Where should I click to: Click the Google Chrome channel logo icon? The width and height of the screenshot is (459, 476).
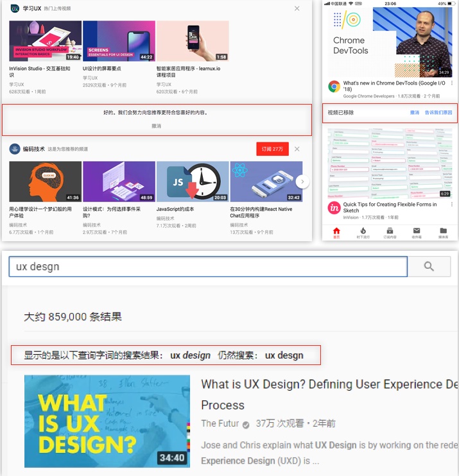(x=334, y=87)
